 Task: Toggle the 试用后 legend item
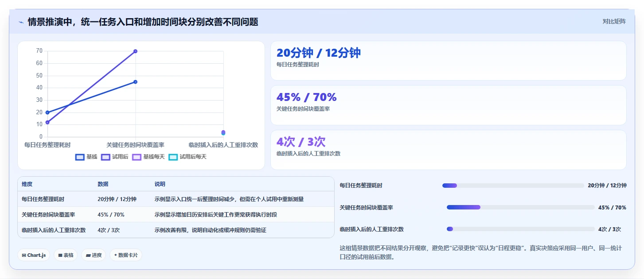tap(114, 157)
